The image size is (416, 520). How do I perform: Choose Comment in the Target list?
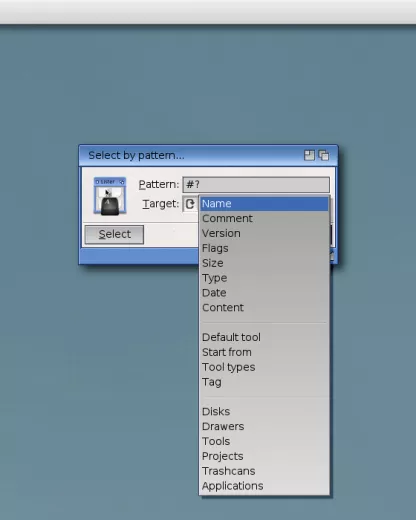tap(264, 219)
